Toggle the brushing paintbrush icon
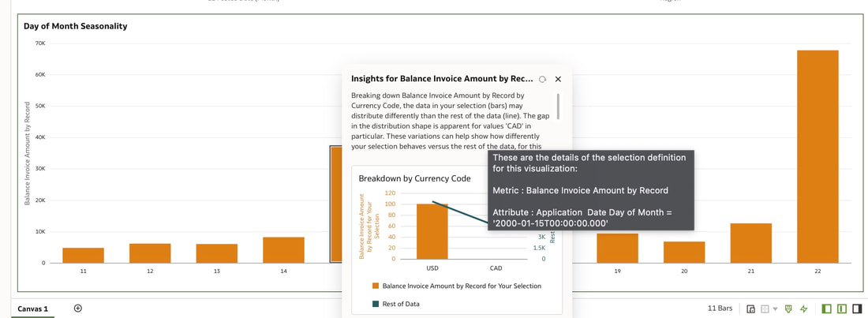 [789, 309]
